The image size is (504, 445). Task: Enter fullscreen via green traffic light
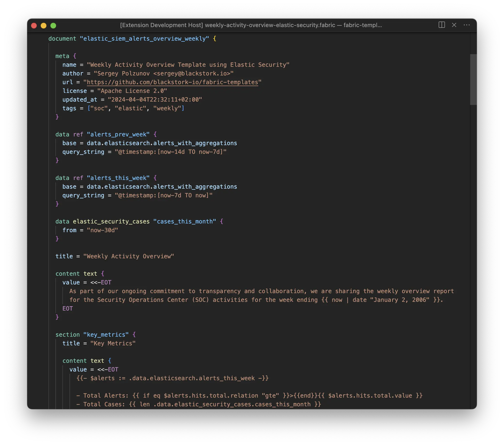click(x=53, y=25)
